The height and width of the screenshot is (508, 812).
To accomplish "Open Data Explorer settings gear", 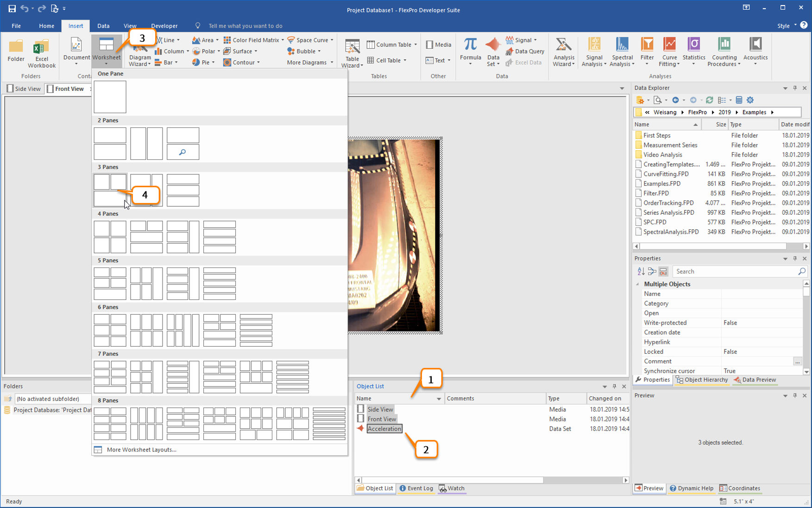I will 750,100.
